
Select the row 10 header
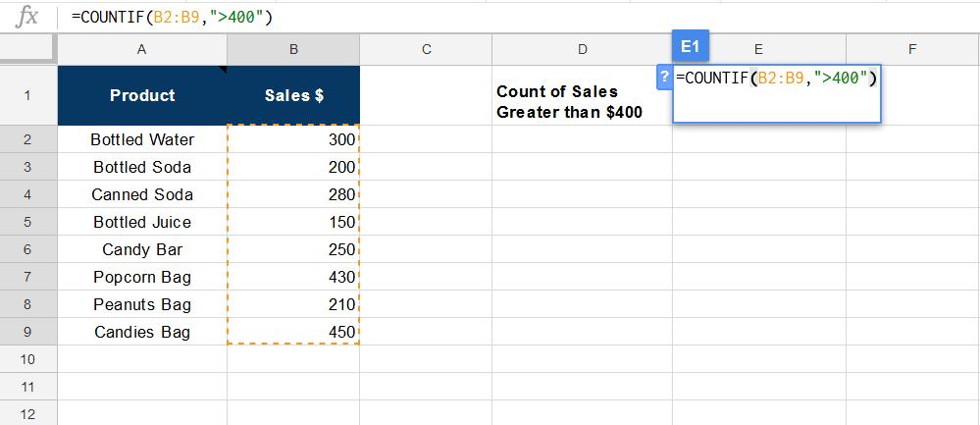[x=27, y=359]
